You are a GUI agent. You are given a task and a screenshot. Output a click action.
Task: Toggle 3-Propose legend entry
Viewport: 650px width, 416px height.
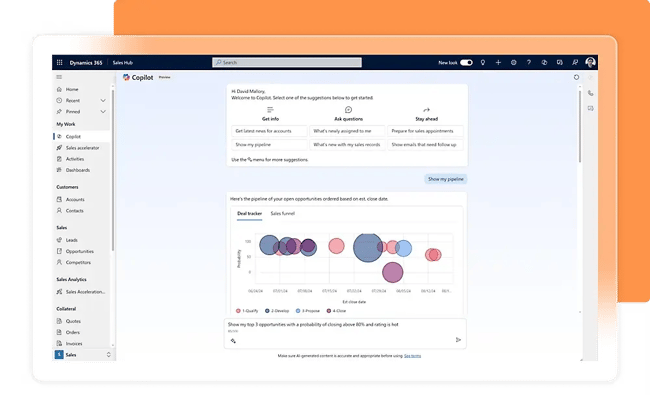(x=308, y=311)
